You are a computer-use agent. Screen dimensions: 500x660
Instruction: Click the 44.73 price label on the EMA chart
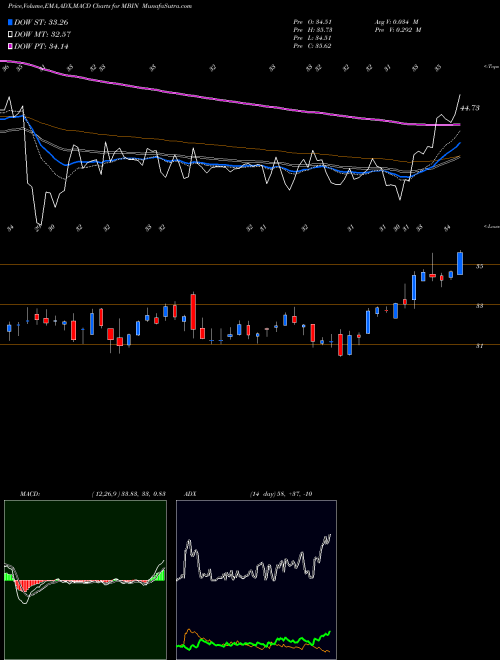click(470, 108)
